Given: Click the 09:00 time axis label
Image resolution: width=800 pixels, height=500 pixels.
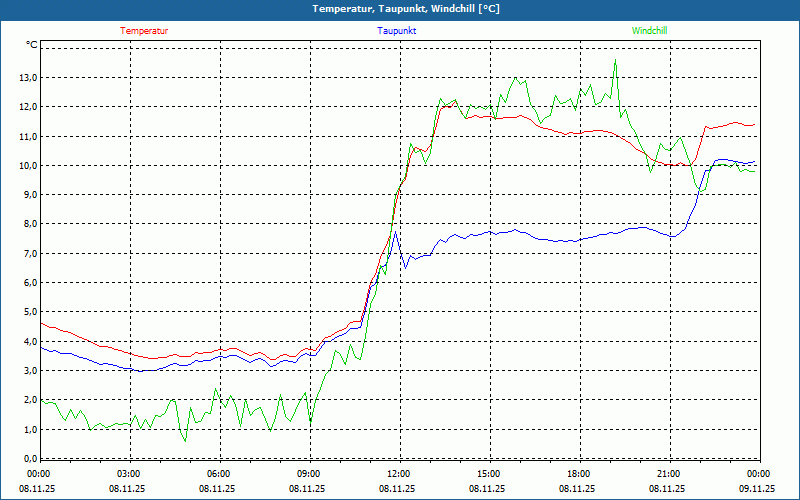Looking at the screenshot, I should click(308, 474).
